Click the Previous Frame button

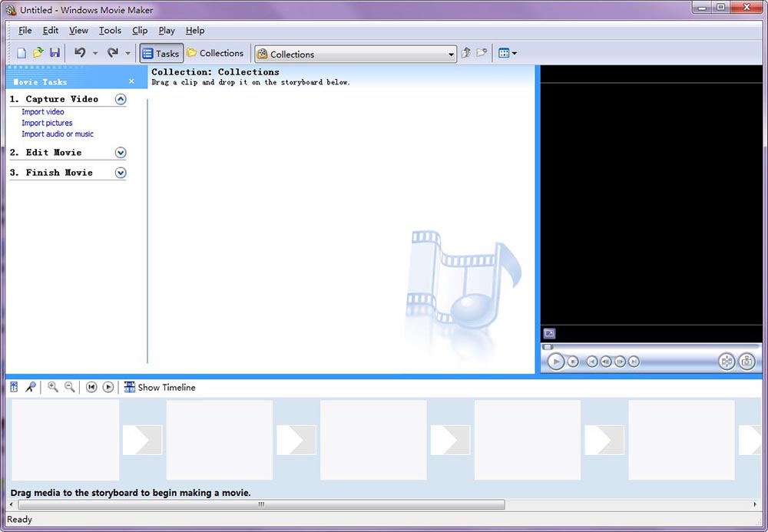tap(606, 362)
